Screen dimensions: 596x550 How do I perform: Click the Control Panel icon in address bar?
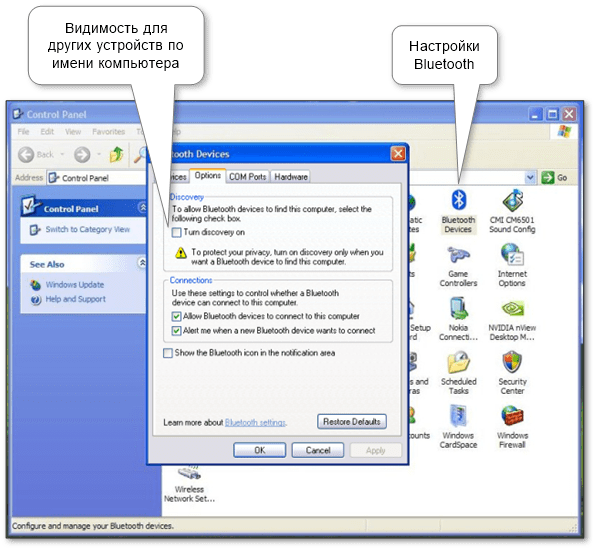[54, 178]
